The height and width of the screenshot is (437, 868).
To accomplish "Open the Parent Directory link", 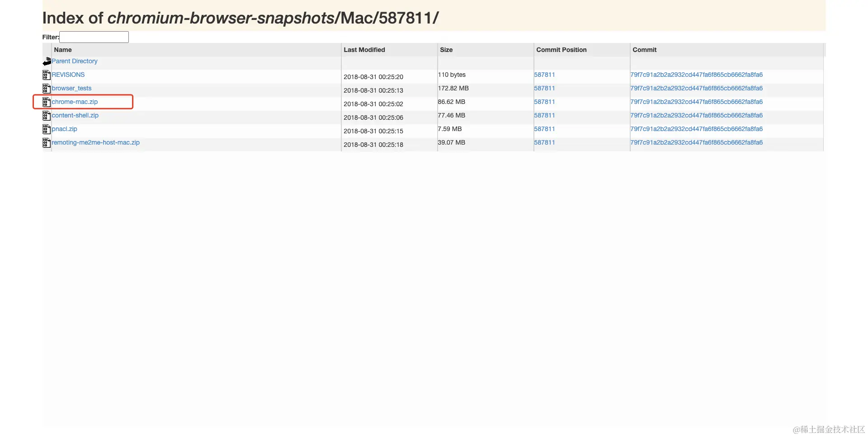I will click(75, 61).
